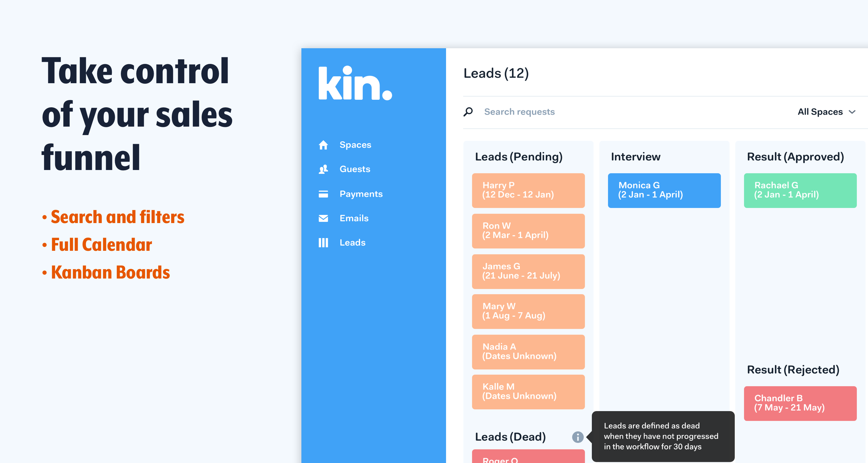Open the Nadia A lead card
This screenshot has width=868, height=463.
pyautogui.click(x=528, y=352)
